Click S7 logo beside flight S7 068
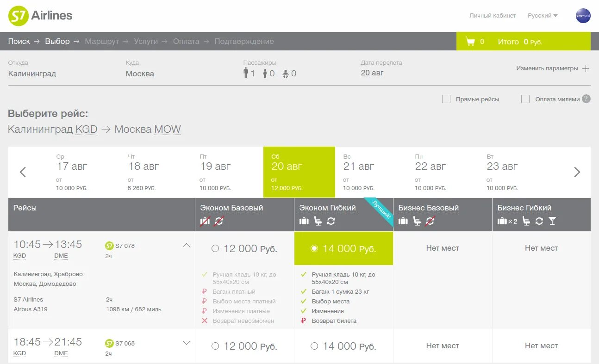This screenshot has width=599, height=364. tap(109, 343)
